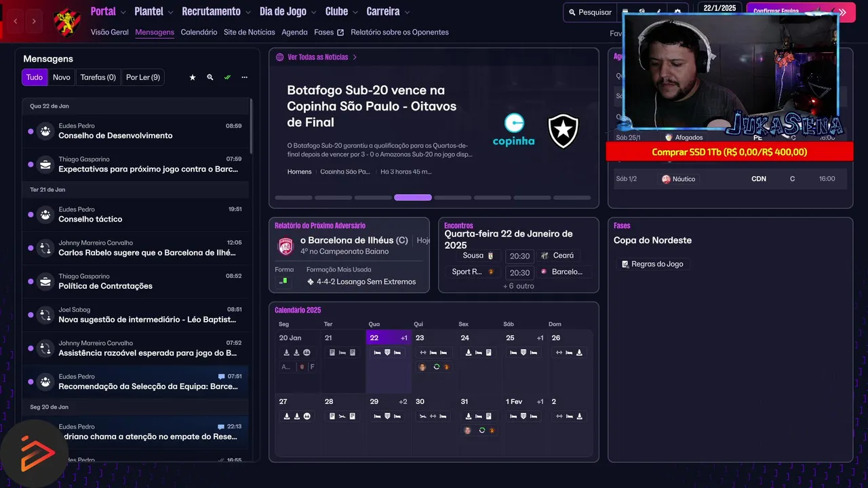Go to the Agenda tab
Image resolution: width=868 pixels, height=488 pixels.
tap(294, 32)
